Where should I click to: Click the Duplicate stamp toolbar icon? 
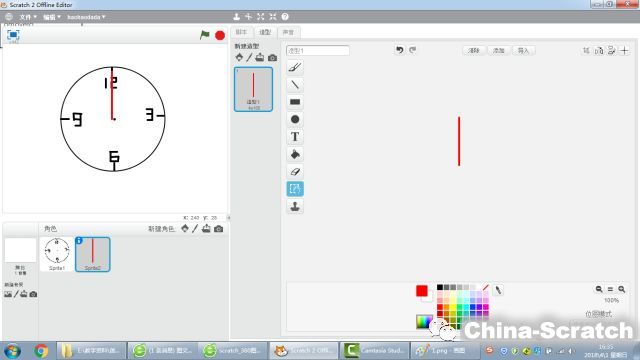pos(236,17)
